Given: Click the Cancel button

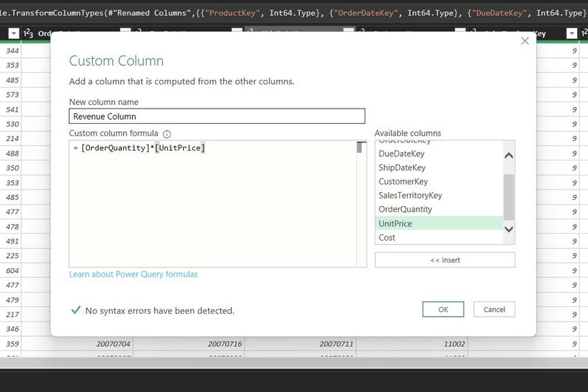Looking at the screenshot, I should point(494,310).
